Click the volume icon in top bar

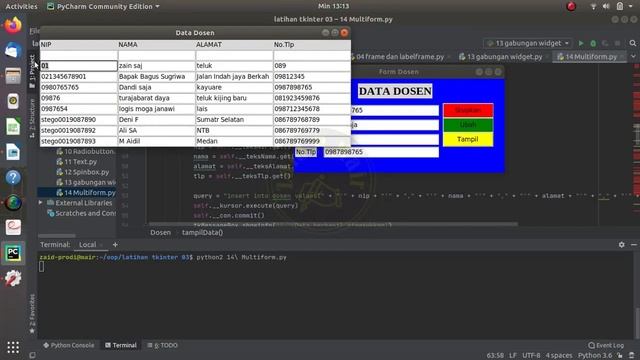[606, 6]
